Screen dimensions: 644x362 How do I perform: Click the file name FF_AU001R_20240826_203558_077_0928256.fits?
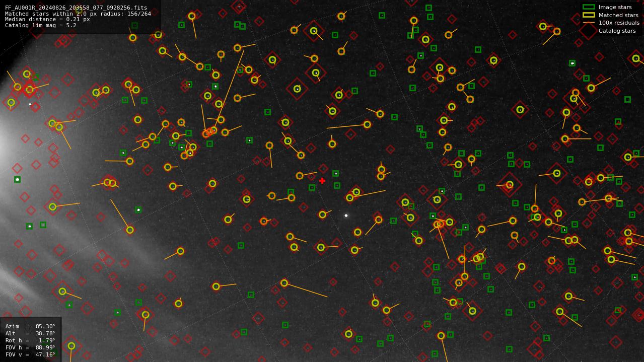tap(76, 8)
